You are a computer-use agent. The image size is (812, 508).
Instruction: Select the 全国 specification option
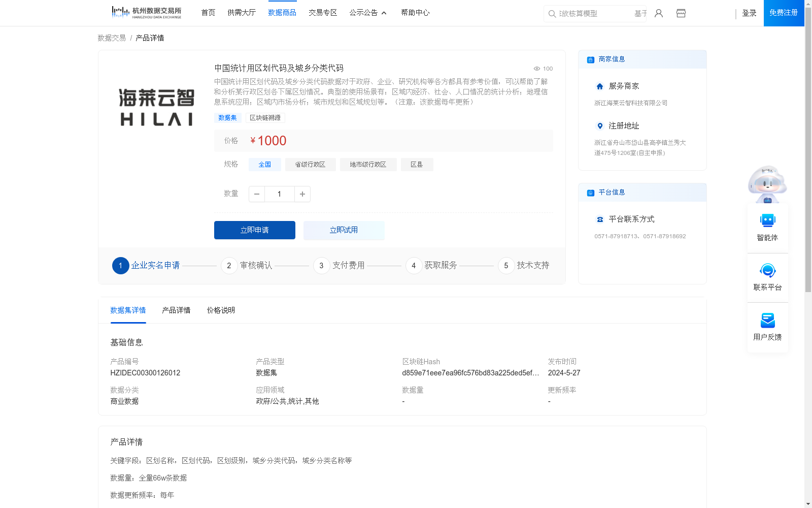(x=264, y=165)
